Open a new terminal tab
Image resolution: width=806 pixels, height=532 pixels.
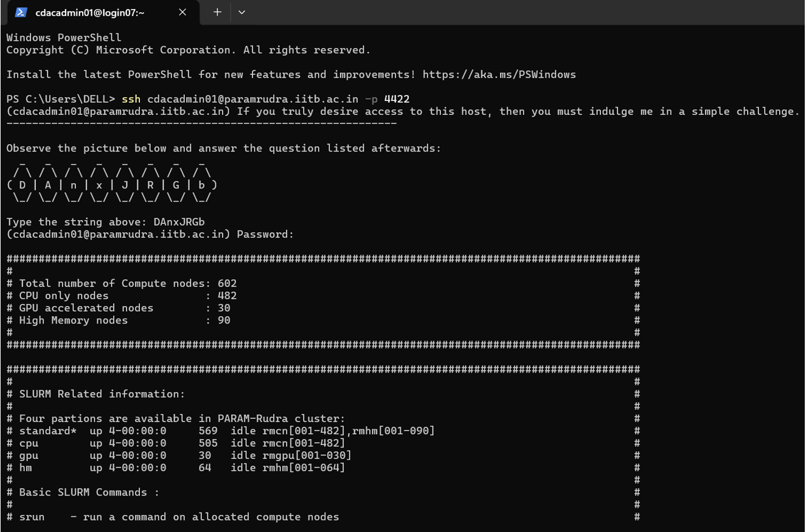[217, 12]
